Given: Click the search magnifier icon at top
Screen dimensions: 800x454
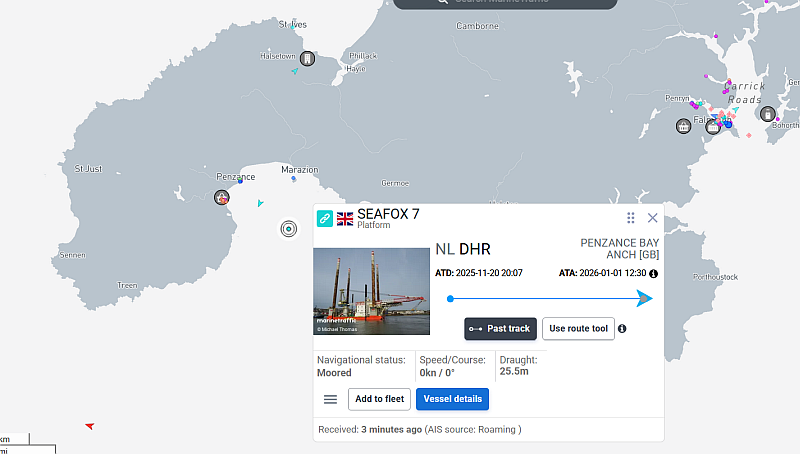Looking at the screenshot, I should 440,2.
